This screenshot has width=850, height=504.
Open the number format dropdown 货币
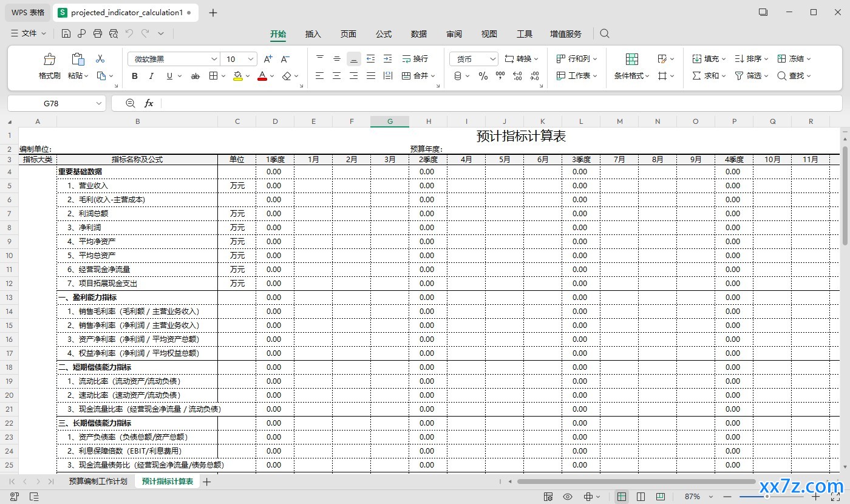[x=474, y=59]
